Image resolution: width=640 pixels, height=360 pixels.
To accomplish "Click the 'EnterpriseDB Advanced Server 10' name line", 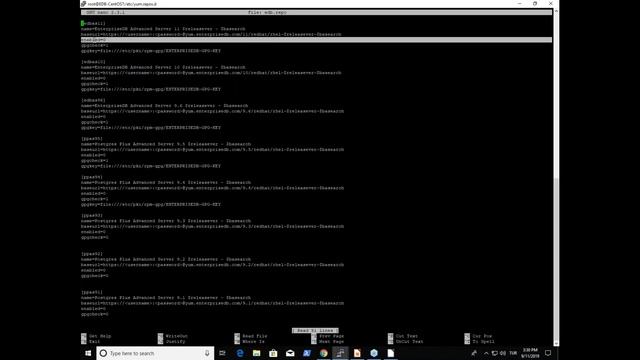I will [x=163, y=67].
